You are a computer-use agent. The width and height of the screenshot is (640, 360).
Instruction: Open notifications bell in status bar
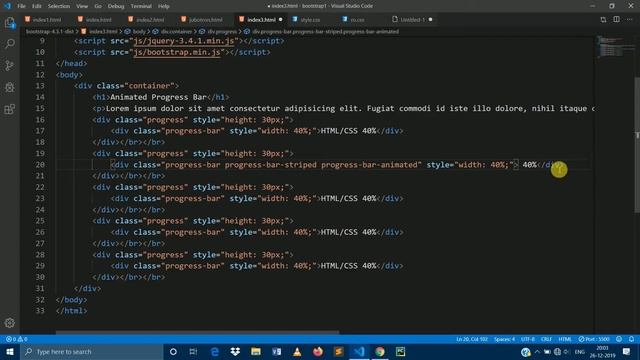pyautogui.click(x=631, y=339)
